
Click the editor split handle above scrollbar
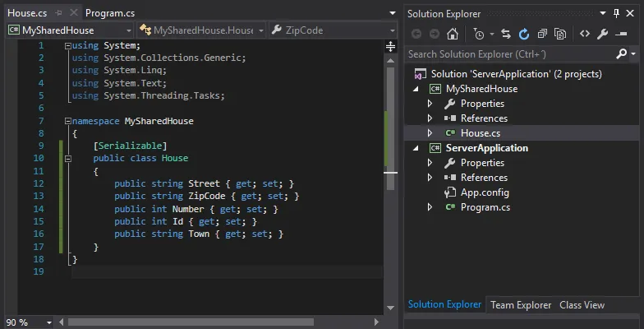tap(391, 47)
